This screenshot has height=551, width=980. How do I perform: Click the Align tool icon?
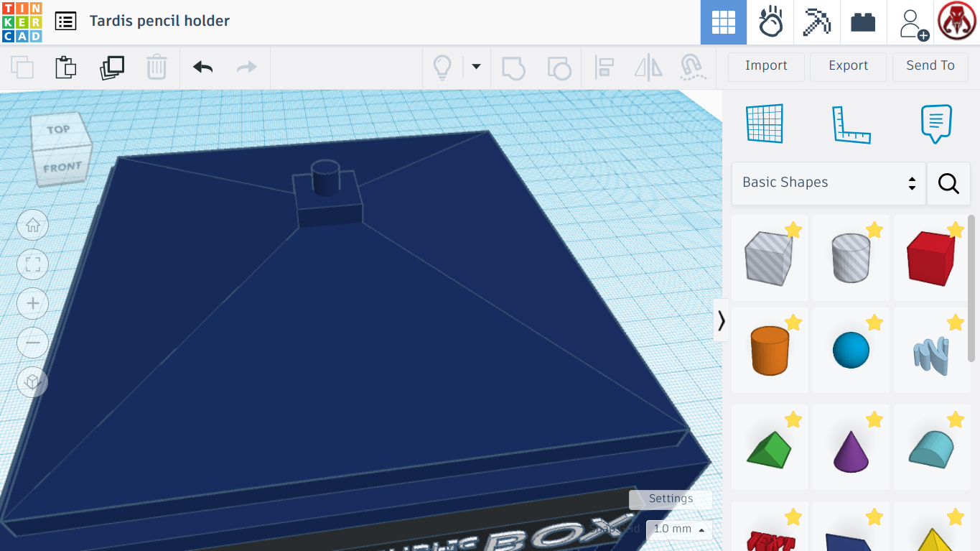coord(605,68)
